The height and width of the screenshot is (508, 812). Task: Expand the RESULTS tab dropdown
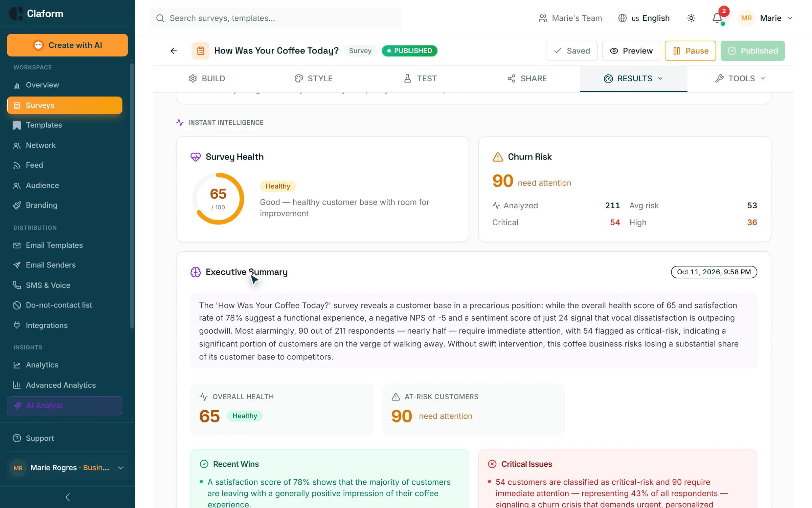click(x=633, y=79)
